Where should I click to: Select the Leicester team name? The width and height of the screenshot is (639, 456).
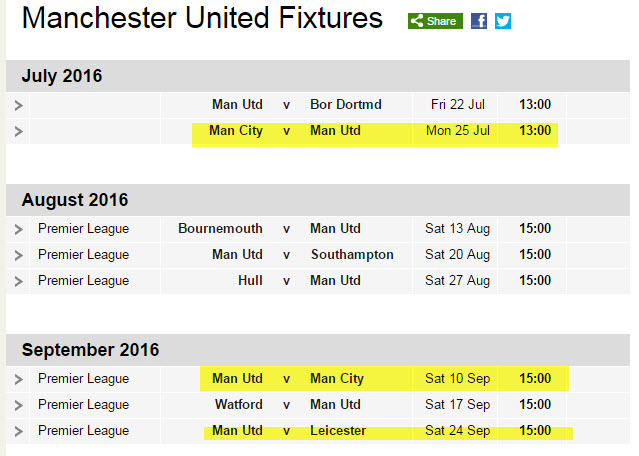coord(338,430)
